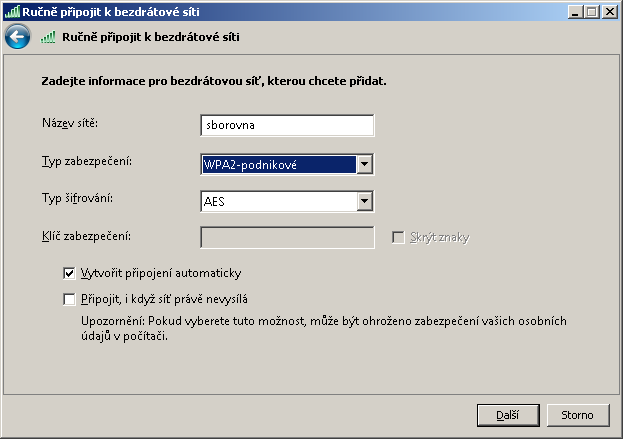Open the Typ šifrování dropdown arrow

365,201
